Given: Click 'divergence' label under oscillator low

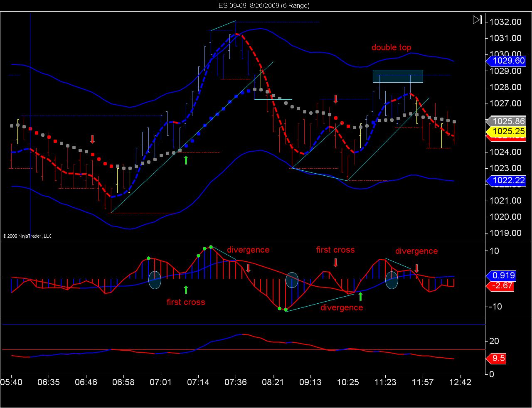Looking at the screenshot, I should coord(342,307).
